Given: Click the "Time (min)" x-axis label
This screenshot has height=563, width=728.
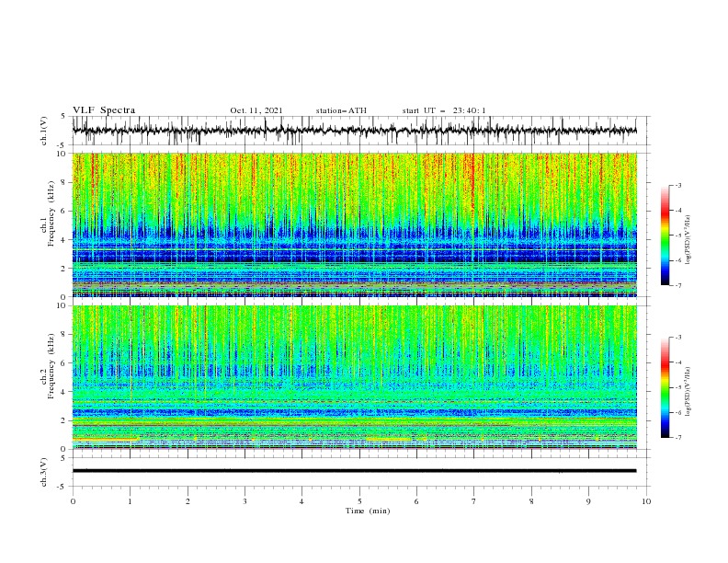Looking at the screenshot, I should tap(368, 511).
